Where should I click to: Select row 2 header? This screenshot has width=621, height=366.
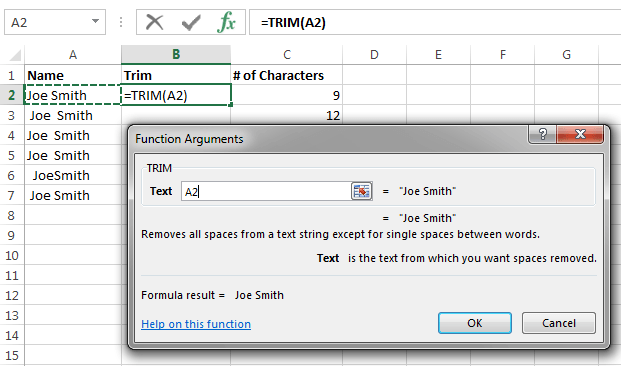11,95
